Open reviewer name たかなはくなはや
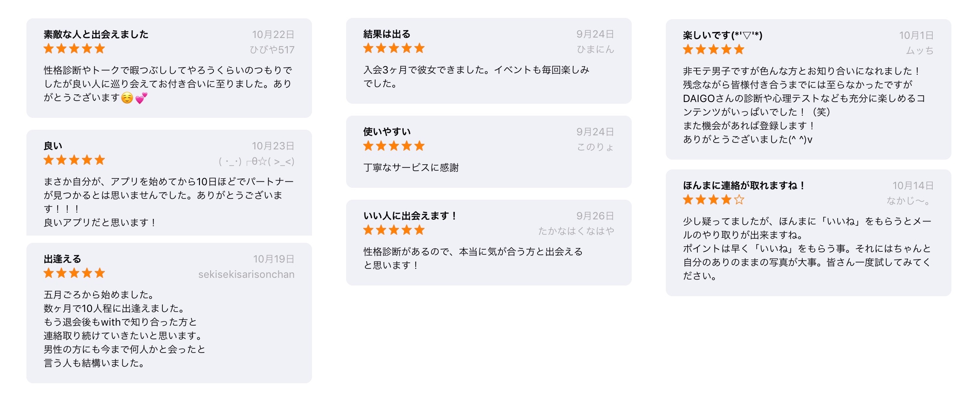980x408 pixels. (576, 231)
